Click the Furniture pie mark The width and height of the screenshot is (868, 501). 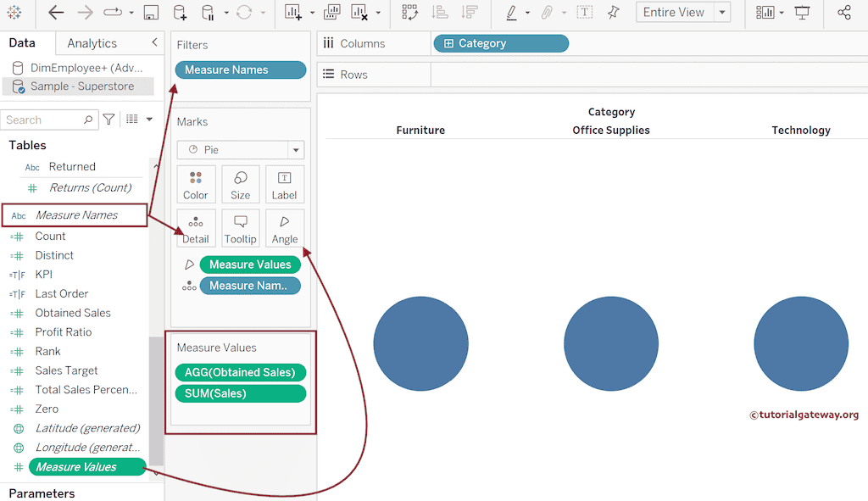pos(420,344)
